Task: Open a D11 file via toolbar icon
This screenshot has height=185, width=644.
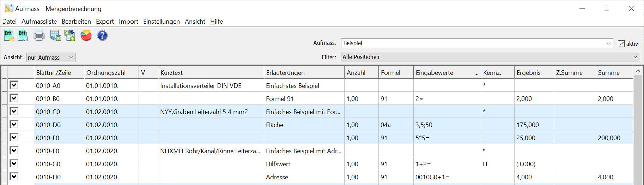Action: [9, 36]
